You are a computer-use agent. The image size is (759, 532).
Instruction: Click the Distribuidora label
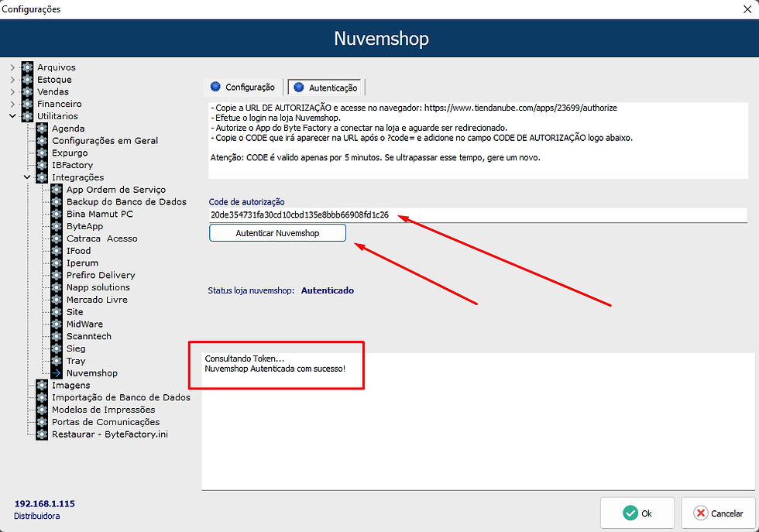pyautogui.click(x=37, y=516)
